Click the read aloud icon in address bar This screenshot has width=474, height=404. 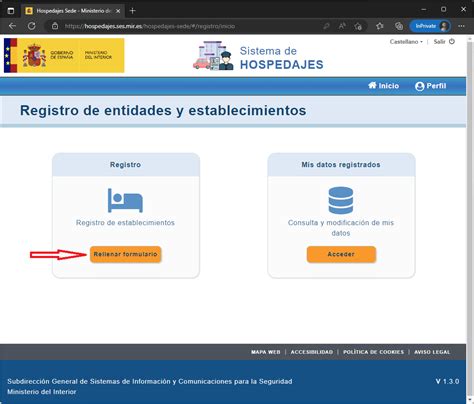coord(342,26)
